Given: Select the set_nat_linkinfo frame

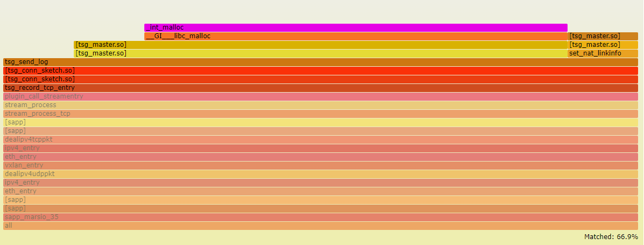Looking at the screenshot, I should coord(603,53).
